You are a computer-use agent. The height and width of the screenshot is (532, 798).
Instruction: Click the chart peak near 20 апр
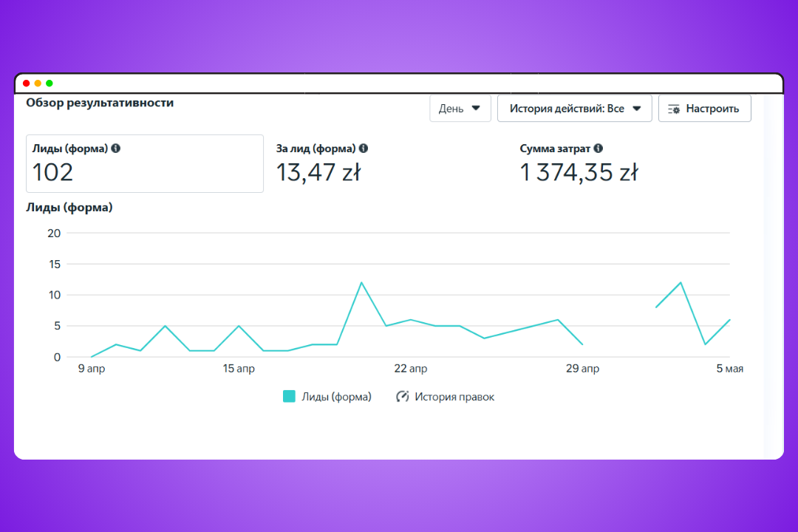pyautogui.click(x=361, y=282)
